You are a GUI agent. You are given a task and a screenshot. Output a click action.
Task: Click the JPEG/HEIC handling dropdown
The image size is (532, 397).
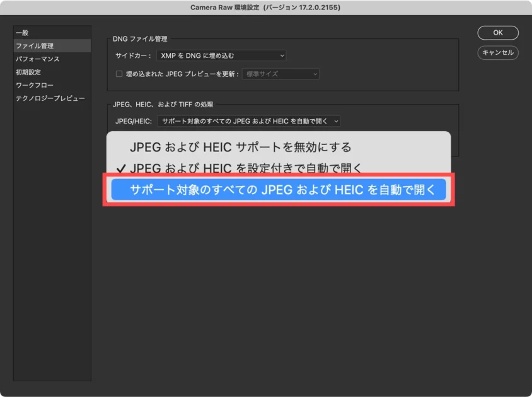point(249,121)
